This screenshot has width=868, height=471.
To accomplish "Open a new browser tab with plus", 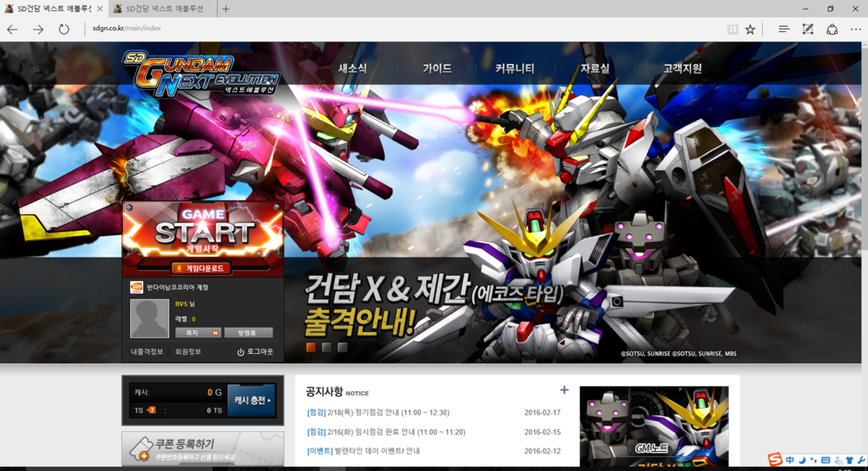I will point(226,9).
